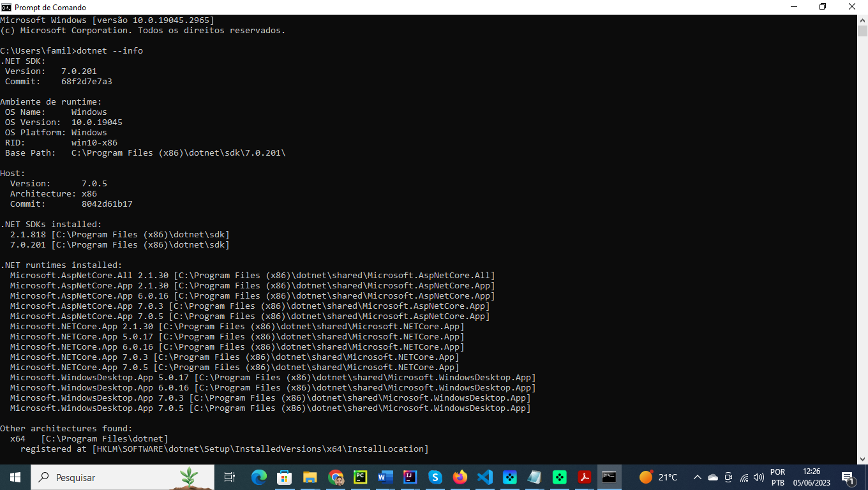Open the 12:26 clock and calendar
868x490 pixels.
[x=812, y=477]
